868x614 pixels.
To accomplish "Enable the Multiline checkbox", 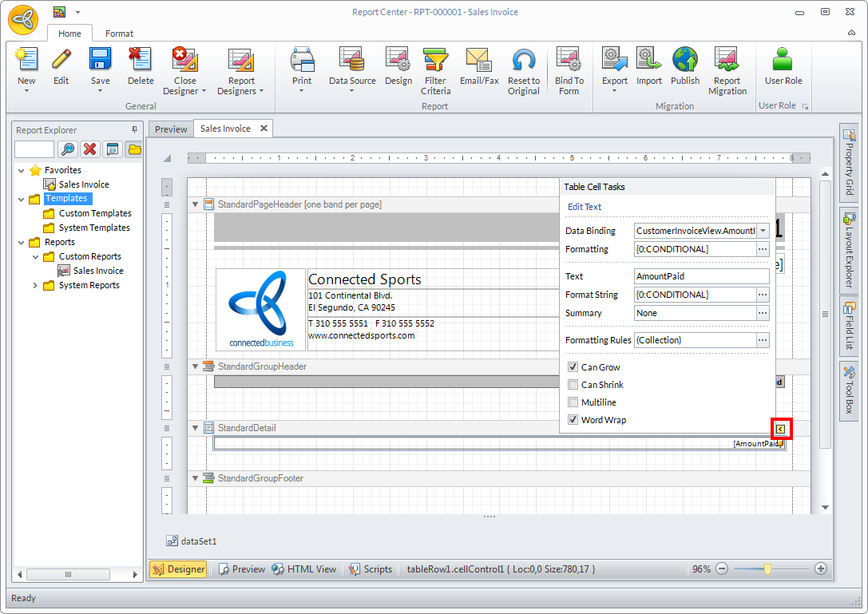I will click(573, 402).
